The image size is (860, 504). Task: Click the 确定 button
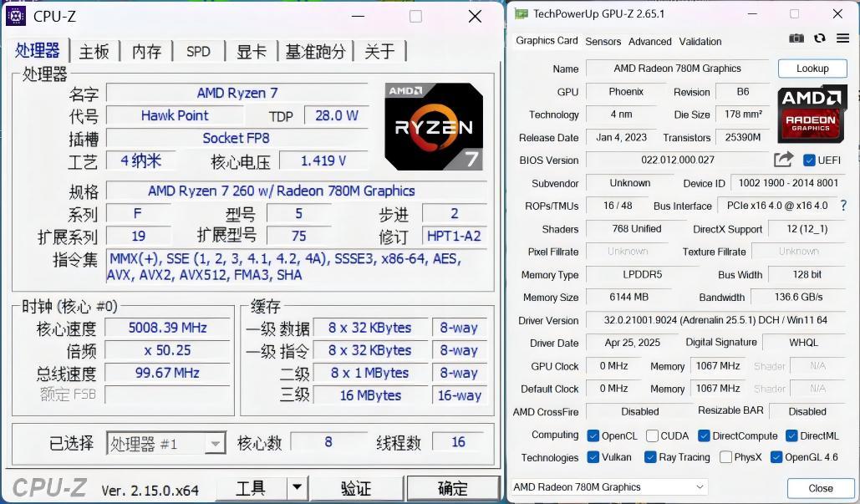click(453, 487)
